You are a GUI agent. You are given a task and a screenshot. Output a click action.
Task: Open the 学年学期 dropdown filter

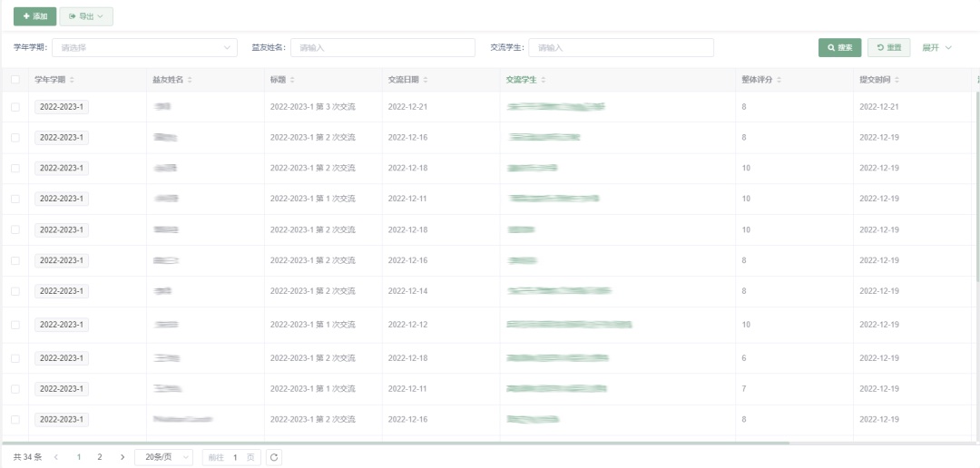point(144,47)
